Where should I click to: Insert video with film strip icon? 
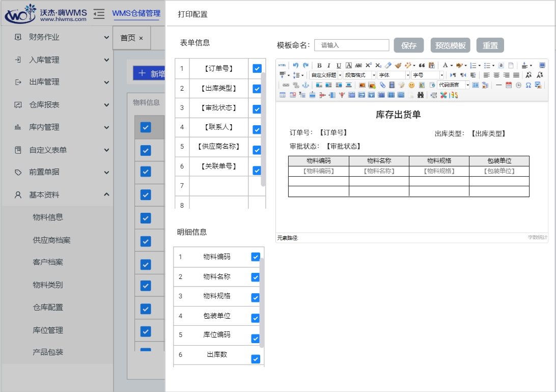click(x=392, y=85)
